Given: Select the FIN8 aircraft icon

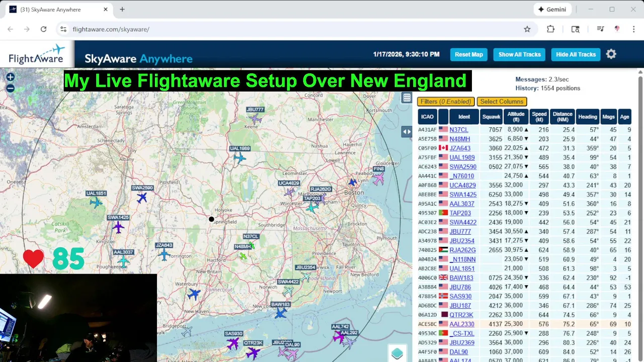Looking at the screenshot, I should tap(378, 178).
